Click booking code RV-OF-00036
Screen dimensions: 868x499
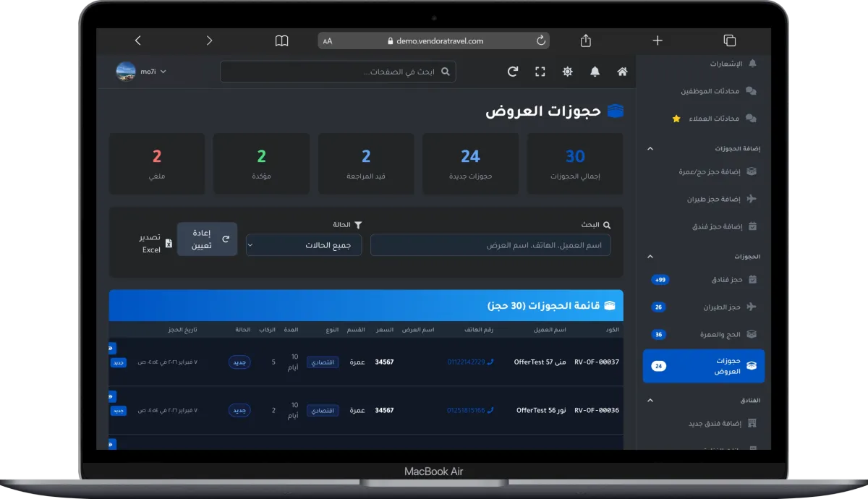597,410
